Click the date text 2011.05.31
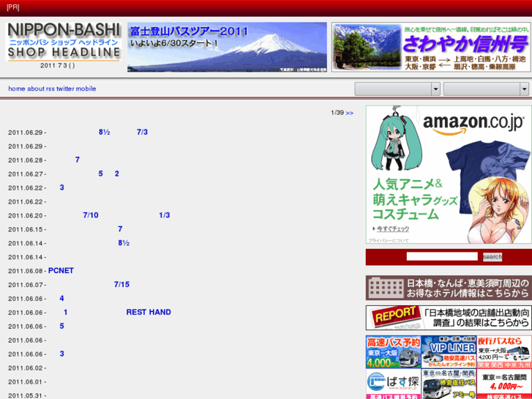 pyautogui.click(x=26, y=396)
